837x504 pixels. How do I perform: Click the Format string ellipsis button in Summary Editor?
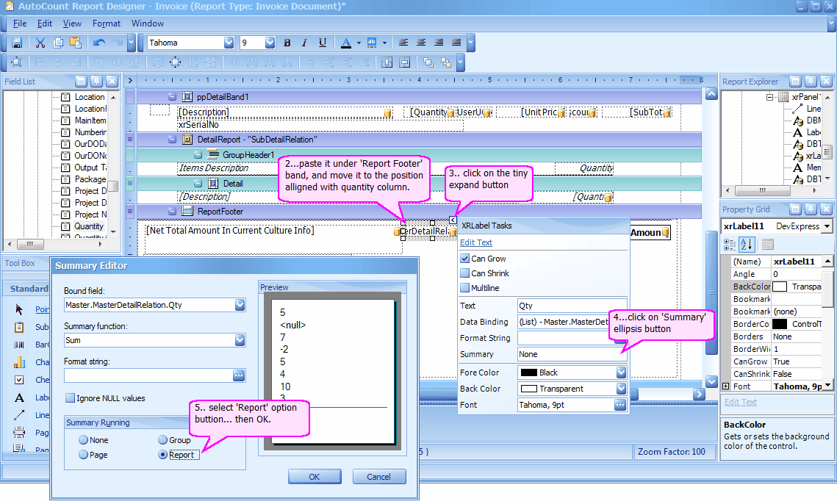[x=239, y=376]
